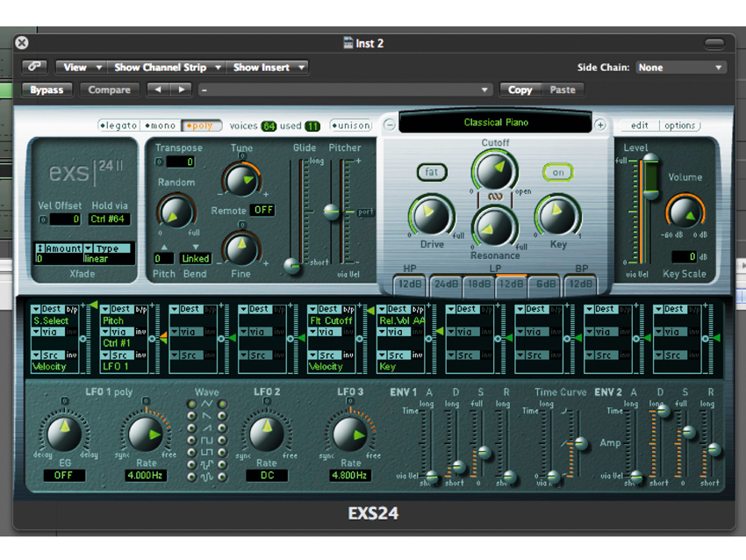Click the cutoff-resonance link chain icon
Image resolution: width=746 pixels, height=560 pixels.
(495, 197)
